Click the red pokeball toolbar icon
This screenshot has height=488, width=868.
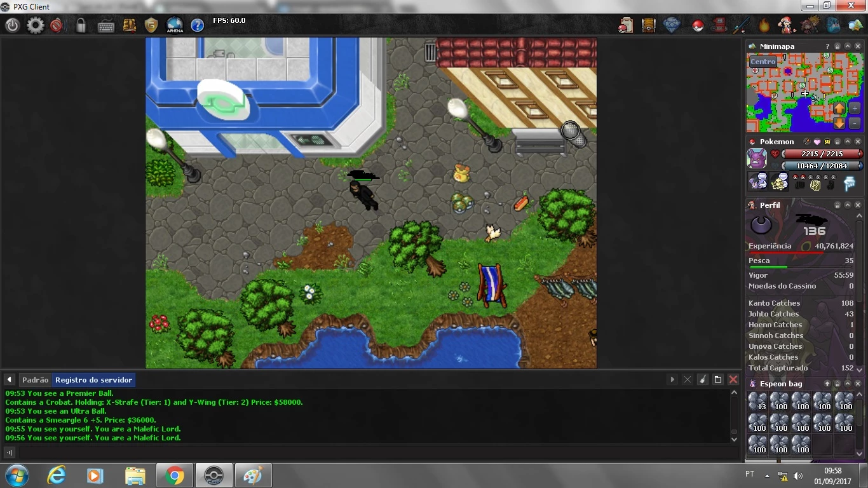click(698, 26)
